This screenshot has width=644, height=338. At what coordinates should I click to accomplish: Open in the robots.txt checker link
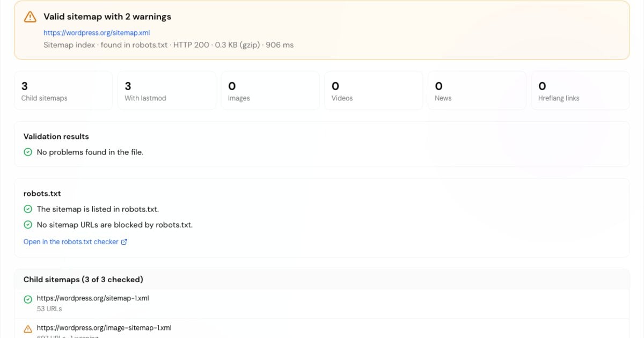[x=75, y=242]
